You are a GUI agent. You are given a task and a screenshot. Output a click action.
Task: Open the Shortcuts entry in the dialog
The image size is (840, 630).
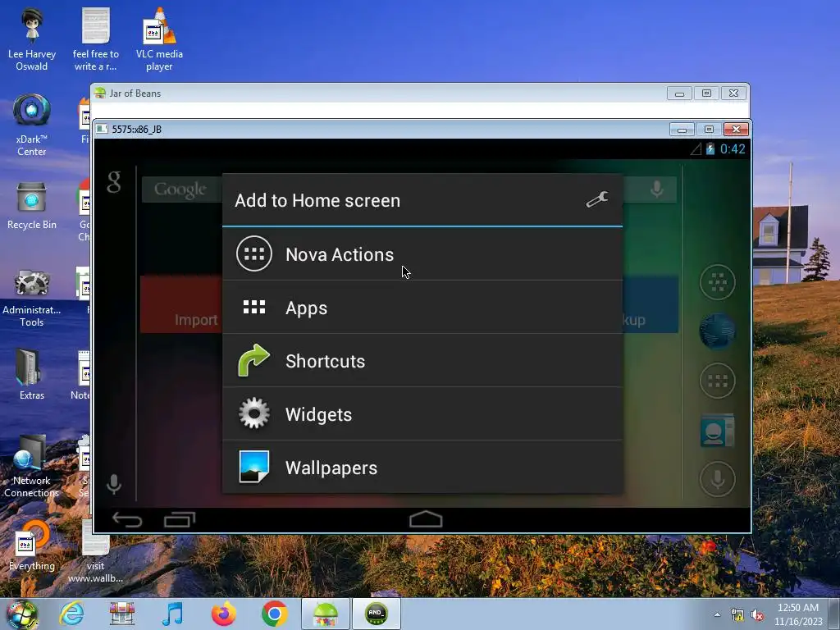[x=422, y=361]
